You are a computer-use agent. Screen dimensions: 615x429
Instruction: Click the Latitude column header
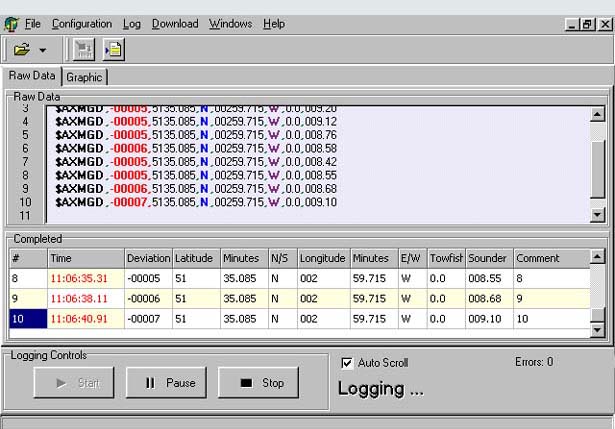pos(197,258)
